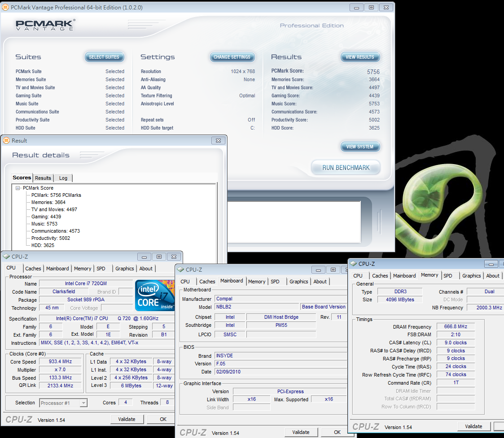Screen dimensions: 504x438
Task: Open CPU tab in right CPU-Z window
Action: tap(358, 276)
